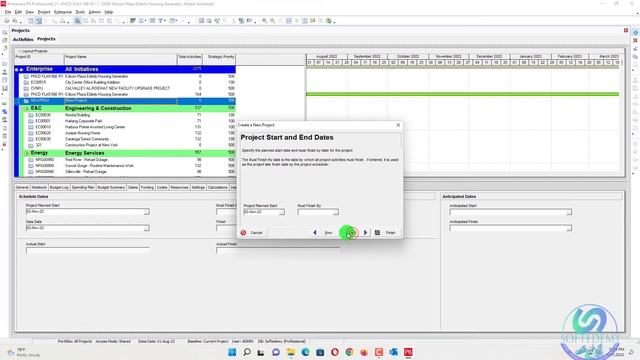The width and height of the screenshot is (640, 360).
Task: Click the Actual Finish field
Action: (278, 250)
